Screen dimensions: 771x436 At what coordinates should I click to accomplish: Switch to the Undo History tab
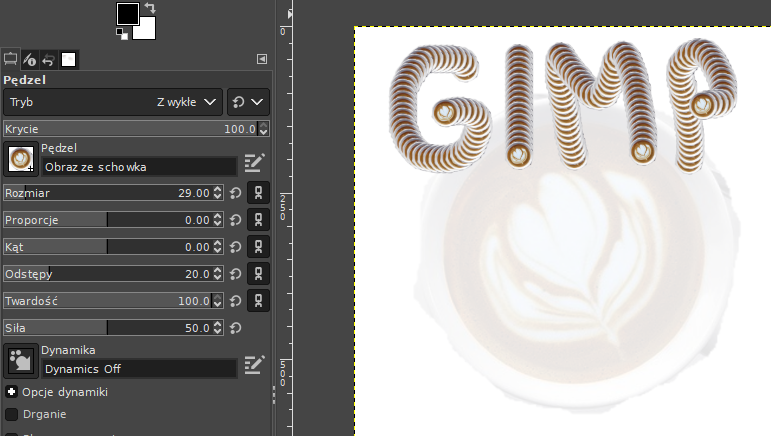pyautogui.click(x=48, y=60)
